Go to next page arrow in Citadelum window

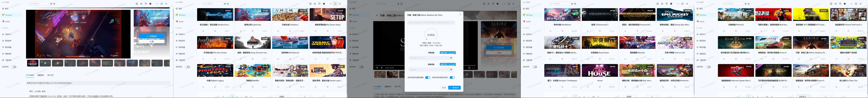click(x=251, y=97)
